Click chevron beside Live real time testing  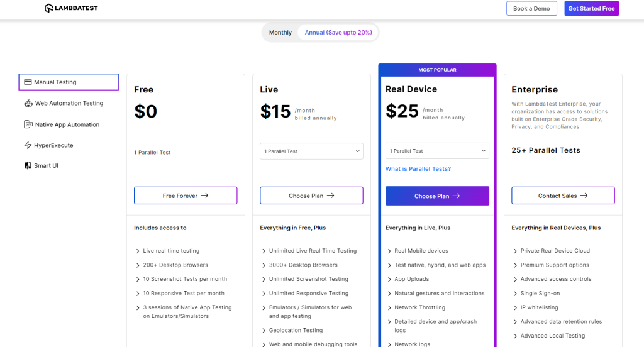(138, 251)
